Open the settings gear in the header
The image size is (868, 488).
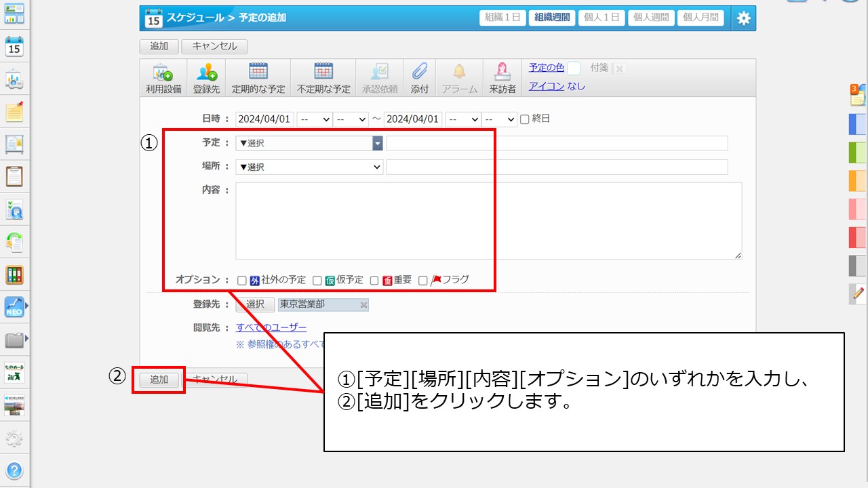[x=744, y=18]
